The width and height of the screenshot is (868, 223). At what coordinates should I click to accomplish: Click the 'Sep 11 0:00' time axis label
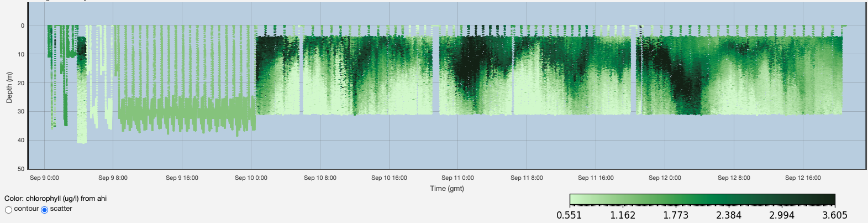coord(457,178)
